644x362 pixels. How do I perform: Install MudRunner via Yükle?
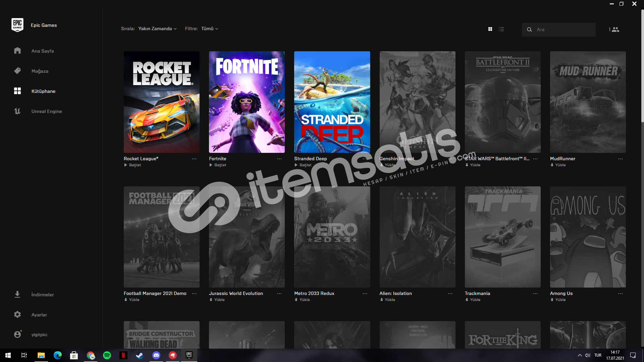[x=558, y=165]
